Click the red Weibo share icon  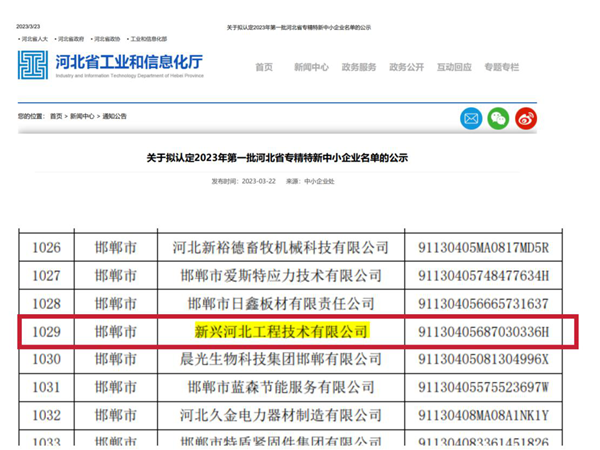coord(526,119)
